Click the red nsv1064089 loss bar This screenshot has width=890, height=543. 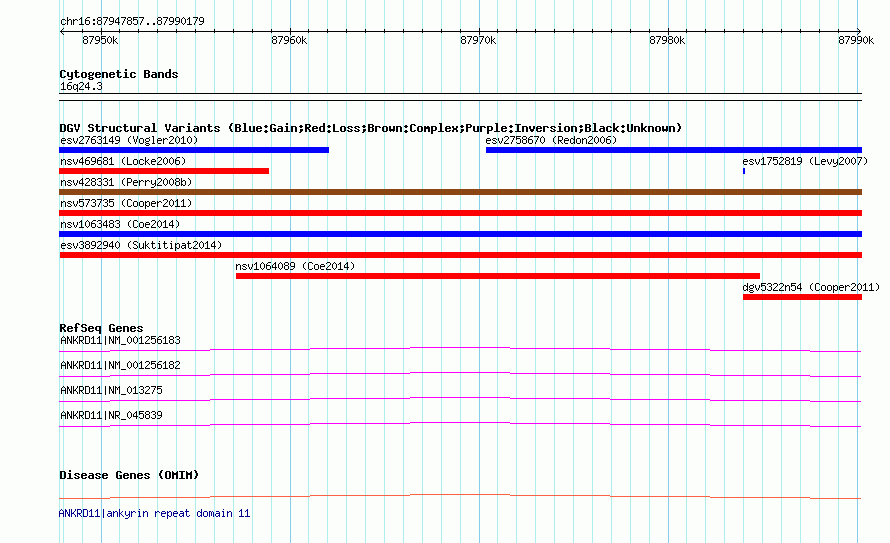click(x=498, y=276)
